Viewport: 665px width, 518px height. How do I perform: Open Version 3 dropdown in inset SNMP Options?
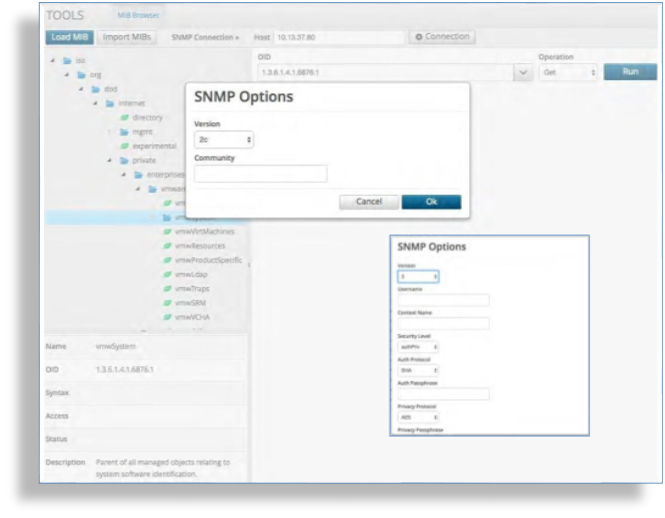pyautogui.click(x=418, y=277)
